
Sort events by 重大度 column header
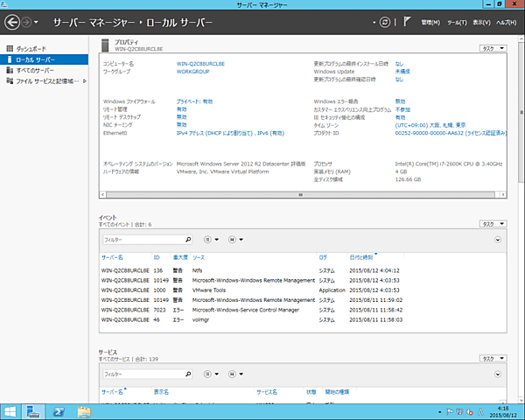coord(180,257)
